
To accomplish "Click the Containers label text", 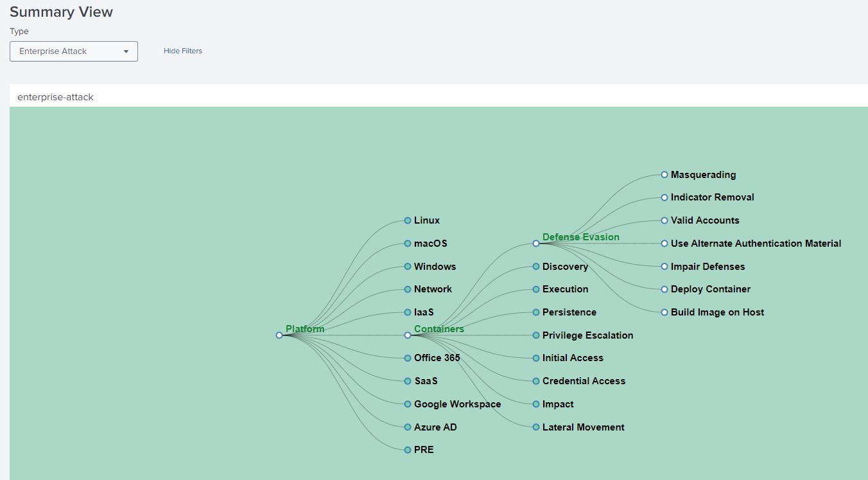I will pos(439,329).
